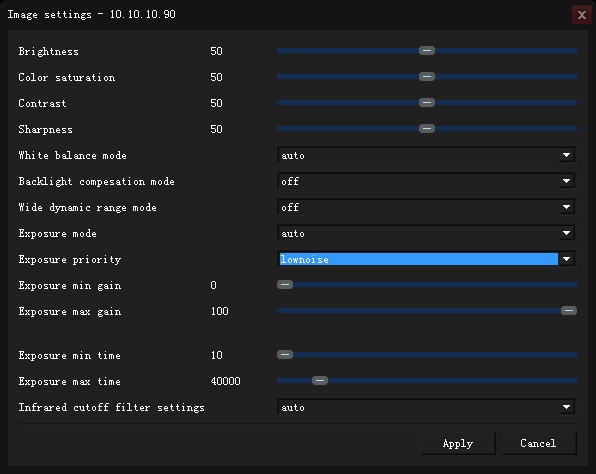Viewport: 596px width, 474px height.
Task: Click the Exposure max gain label
Action: tap(70, 312)
